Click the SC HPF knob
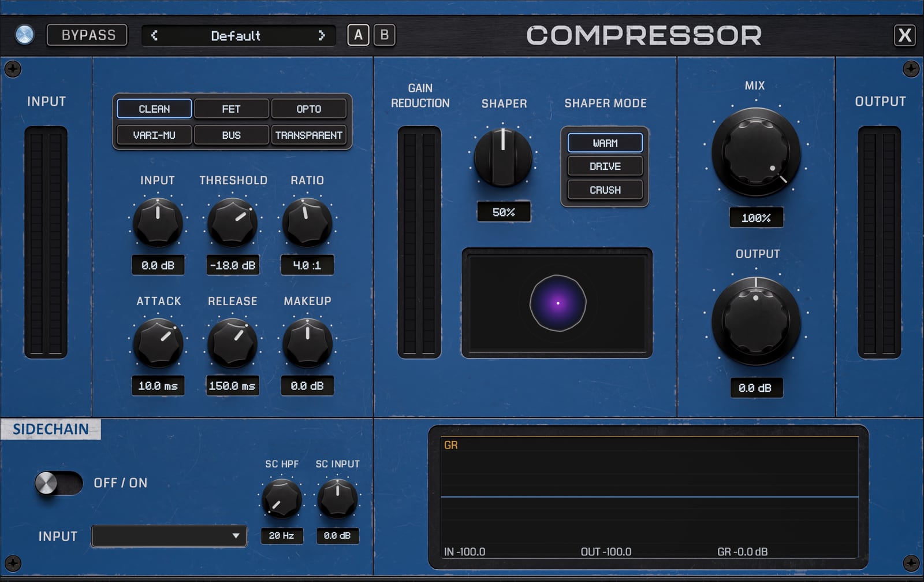Screen dimensions: 924x582 tap(281, 499)
